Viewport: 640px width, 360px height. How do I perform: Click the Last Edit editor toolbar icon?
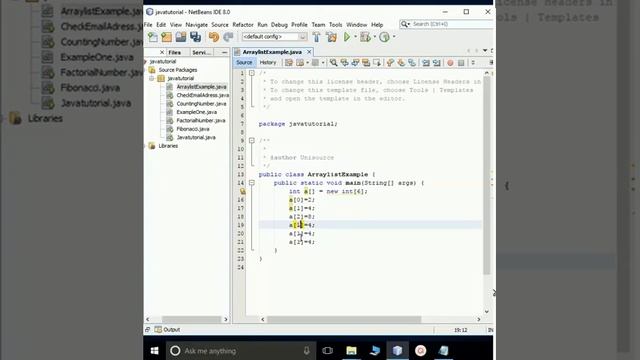(x=289, y=62)
